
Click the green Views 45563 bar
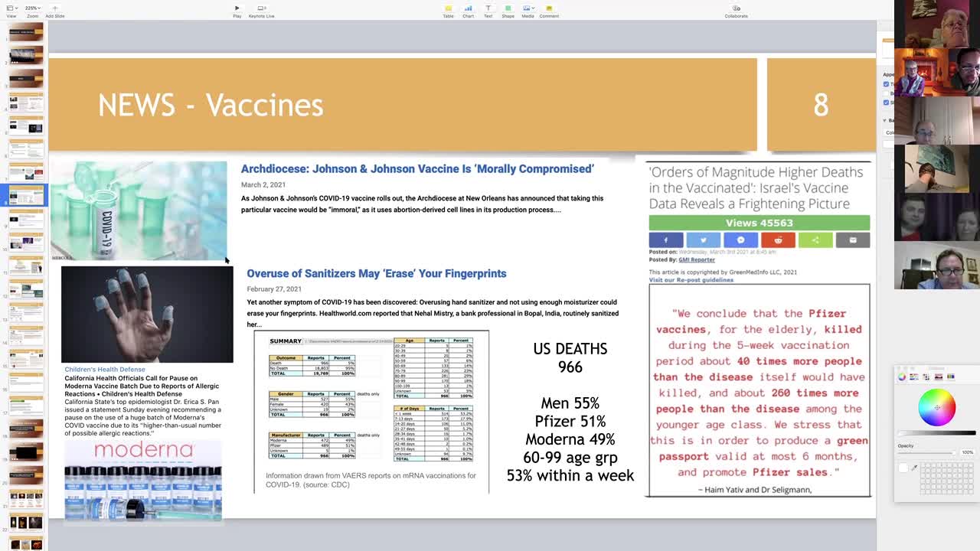pos(759,223)
